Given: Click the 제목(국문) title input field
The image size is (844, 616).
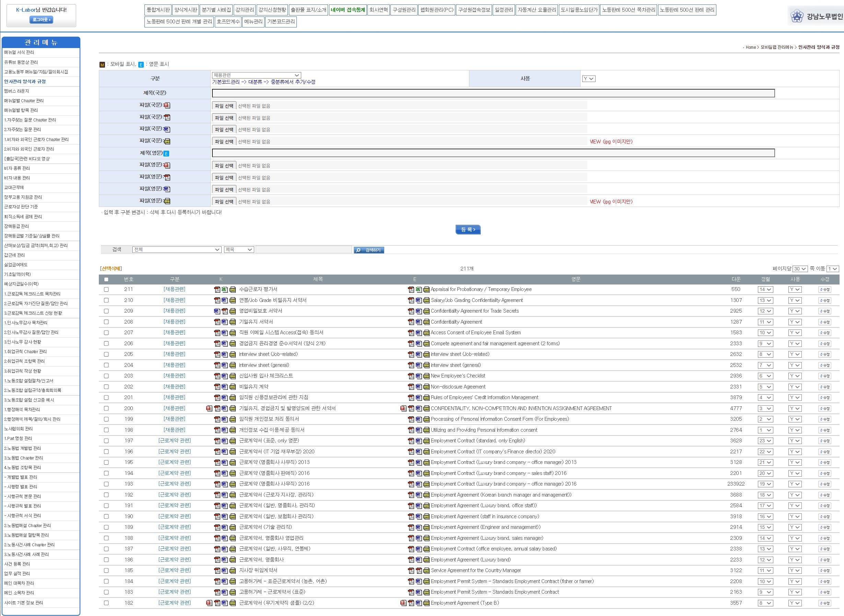Looking at the screenshot, I should [493, 93].
